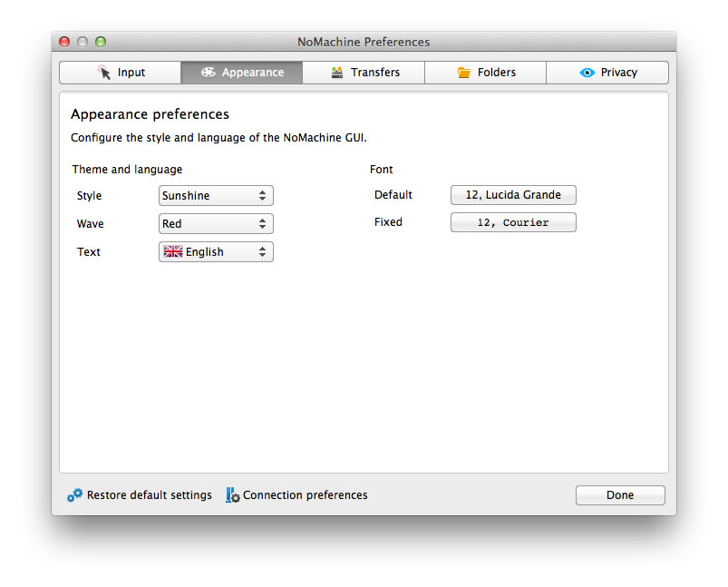The image size is (728, 587).
Task: Click the Folders tab folder icon
Action: point(464,72)
